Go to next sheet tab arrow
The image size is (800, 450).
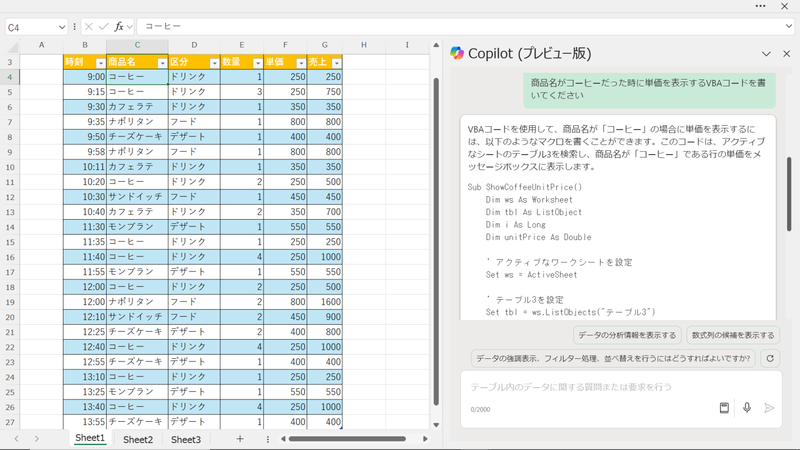(x=37, y=439)
